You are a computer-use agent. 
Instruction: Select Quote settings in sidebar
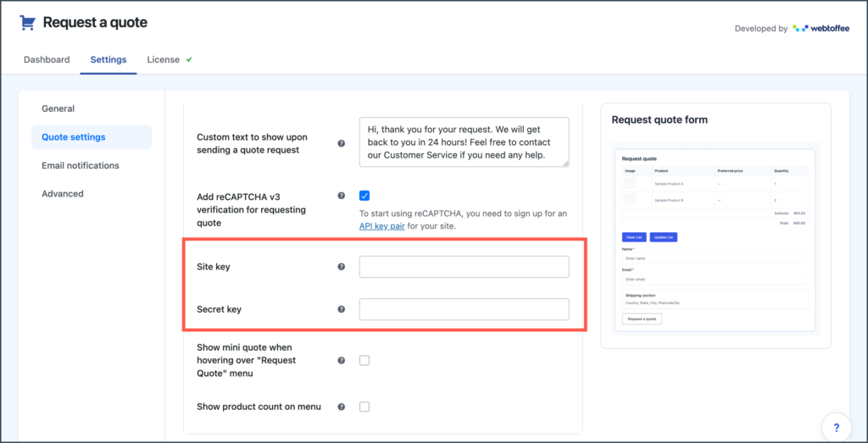[92, 137]
